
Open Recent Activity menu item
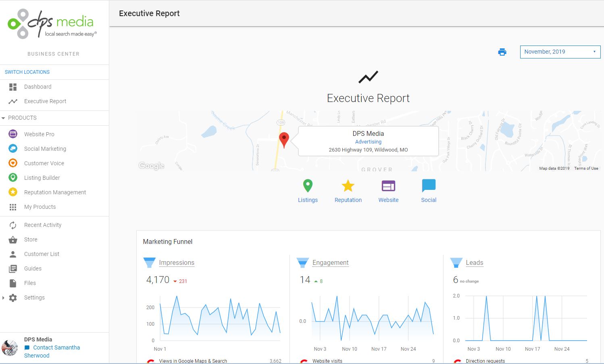pos(43,225)
